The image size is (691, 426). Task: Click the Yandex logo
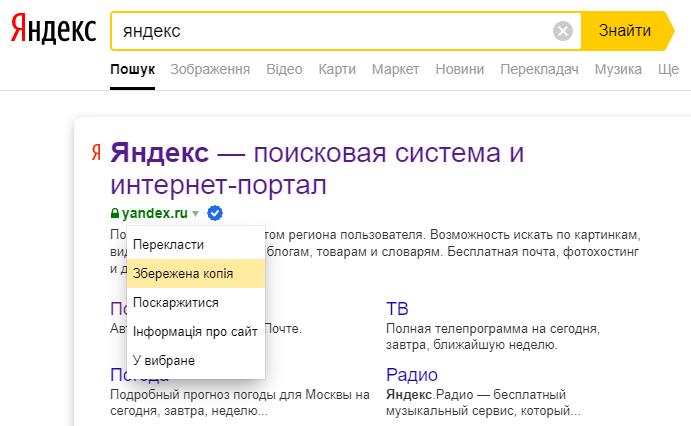point(53,29)
